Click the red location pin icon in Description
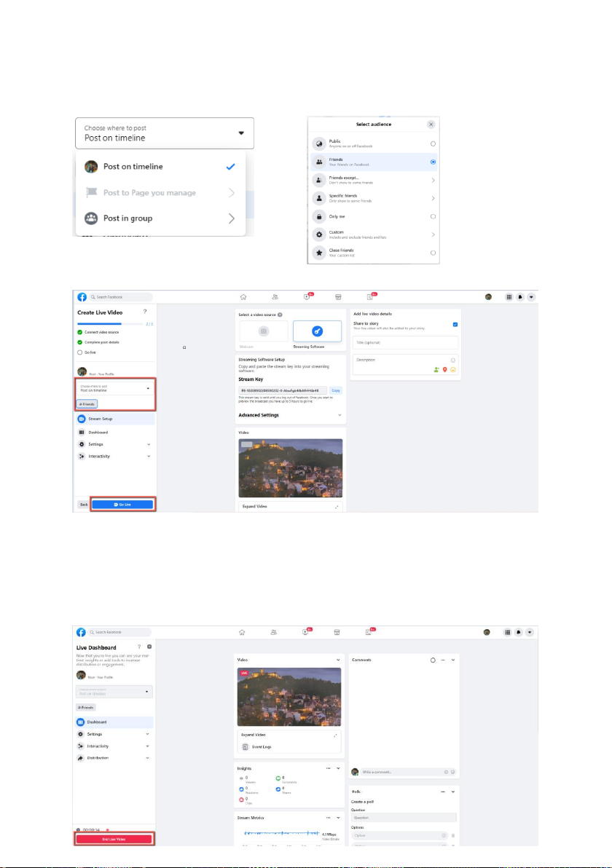612x868 pixels. coord(444,370)
